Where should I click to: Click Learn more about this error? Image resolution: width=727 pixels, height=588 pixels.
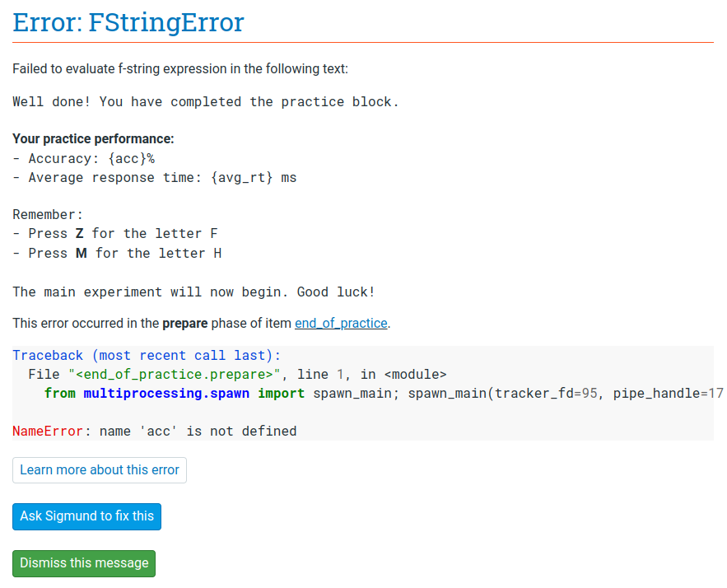99,469
